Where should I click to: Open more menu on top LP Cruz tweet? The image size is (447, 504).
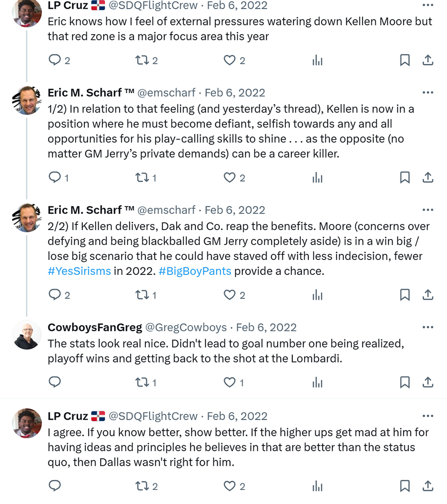pyautogui.click(x=428, y=5)
